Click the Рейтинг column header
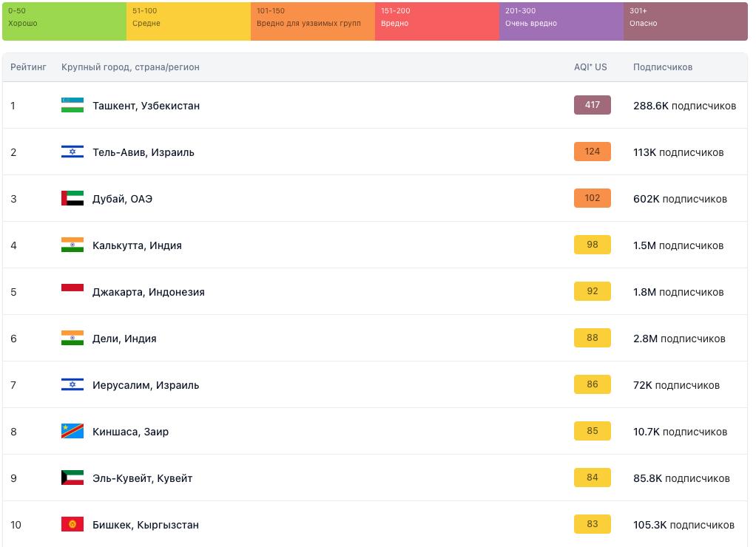 [28, 67]
